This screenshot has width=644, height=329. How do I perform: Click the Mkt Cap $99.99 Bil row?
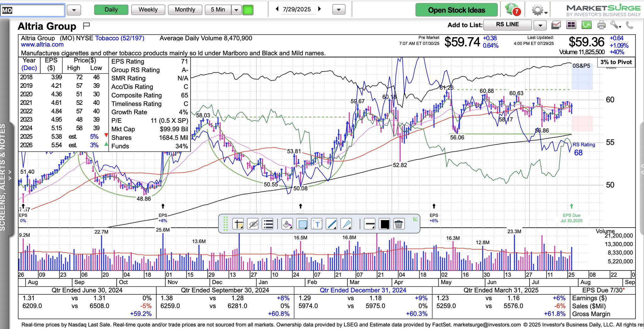[x=150, y=129]
